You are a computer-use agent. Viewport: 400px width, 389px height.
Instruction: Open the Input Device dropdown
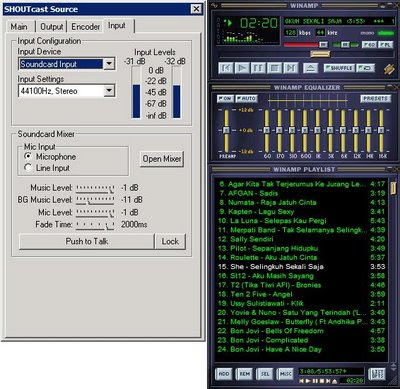pyautogui.click(x=109, y=64)
